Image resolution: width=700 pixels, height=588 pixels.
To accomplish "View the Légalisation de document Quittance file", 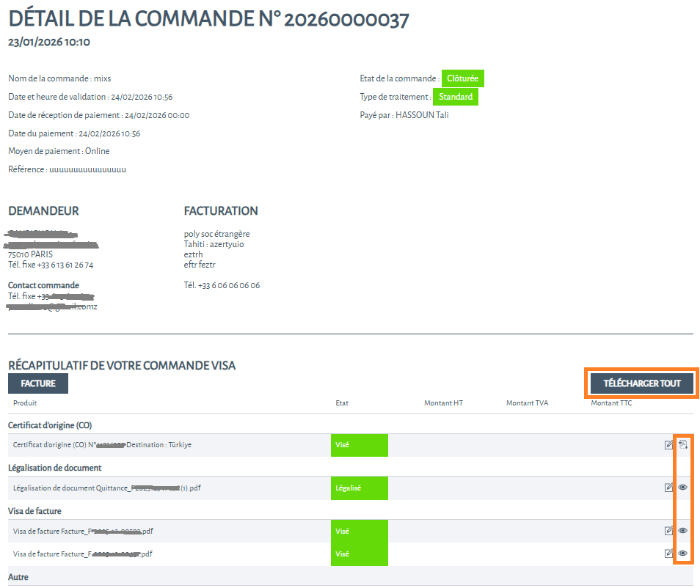I will (682, 487).
